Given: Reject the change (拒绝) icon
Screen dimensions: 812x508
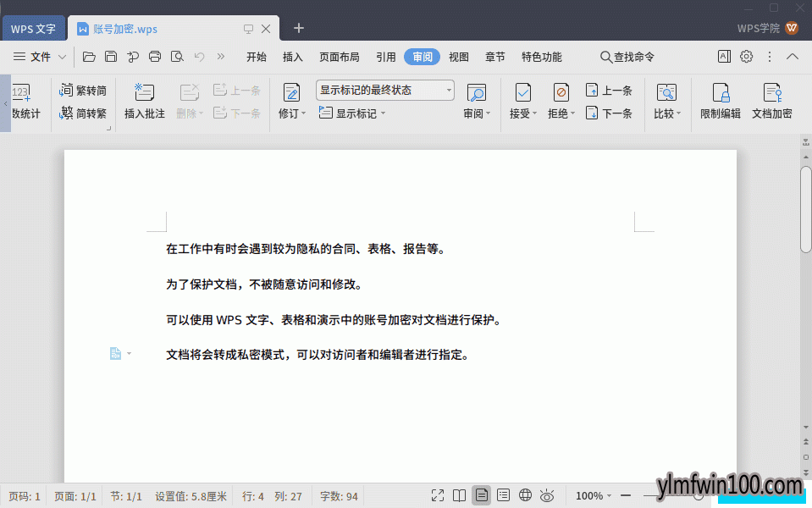Looking at the screenshot, I should coord(561,93).
